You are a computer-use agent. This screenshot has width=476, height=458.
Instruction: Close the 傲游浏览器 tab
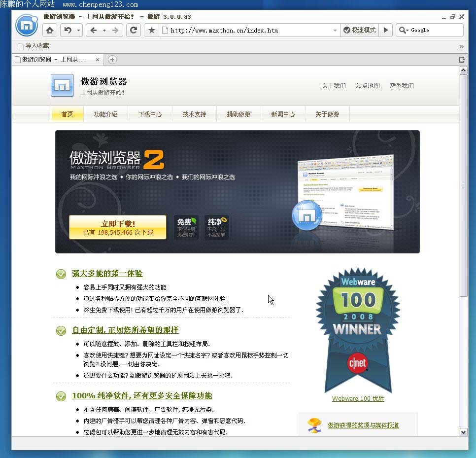click(98, 60)
